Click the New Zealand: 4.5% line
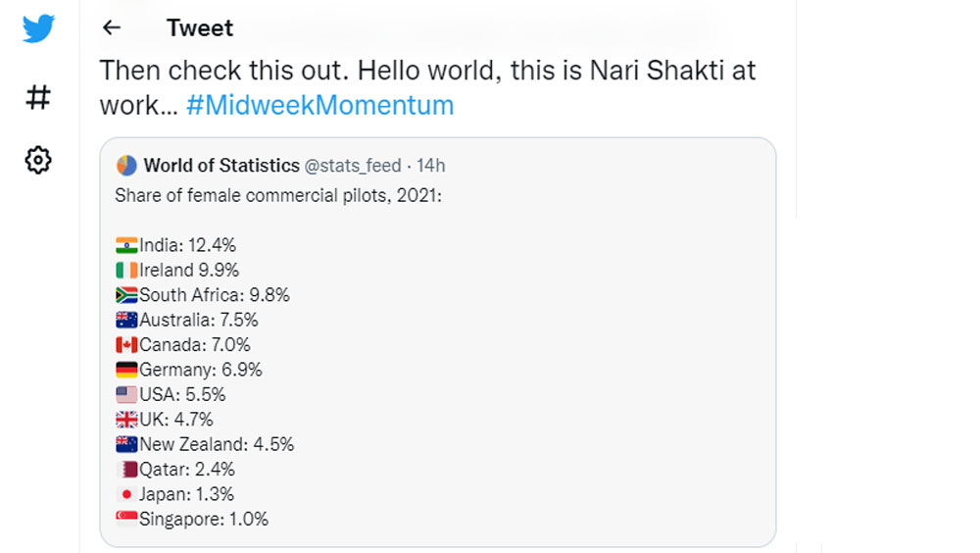 click(x=205, y=444)
